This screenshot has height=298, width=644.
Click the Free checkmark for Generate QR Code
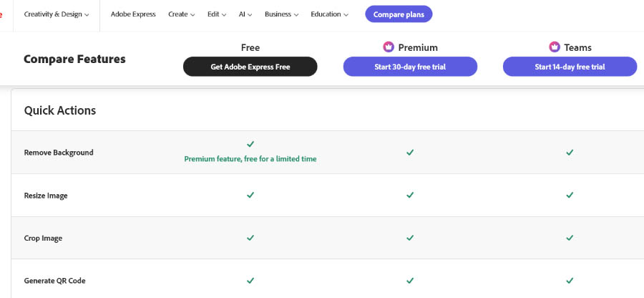(250, 280)
